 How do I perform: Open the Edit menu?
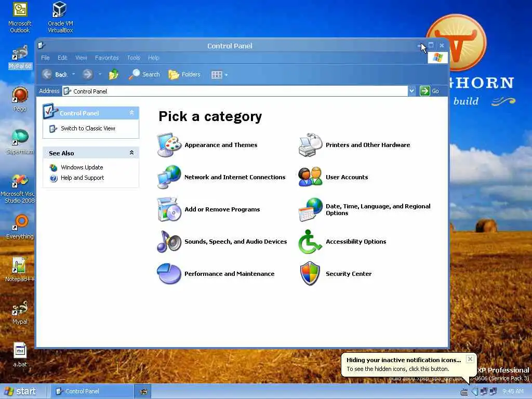[x=62, y=58]
